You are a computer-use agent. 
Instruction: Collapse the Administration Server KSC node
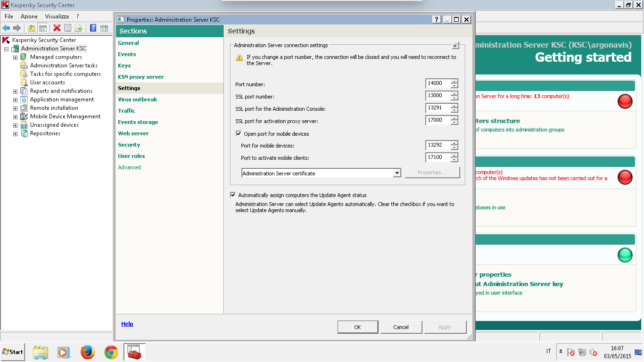point(7,49)
